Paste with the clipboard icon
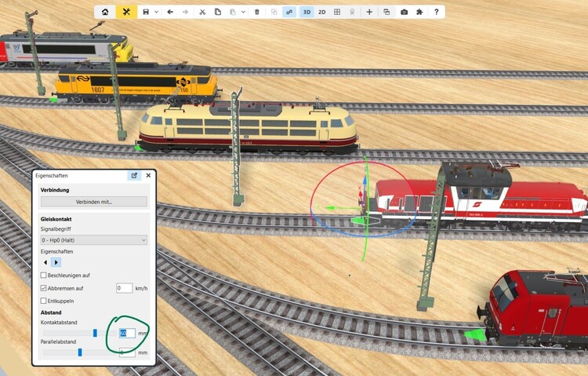 point(233,12)
